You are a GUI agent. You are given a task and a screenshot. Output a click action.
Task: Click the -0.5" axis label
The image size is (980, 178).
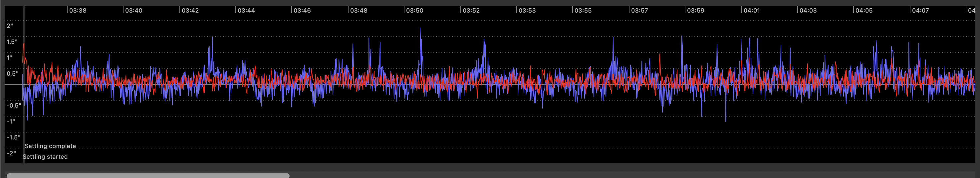pos(14,106)
